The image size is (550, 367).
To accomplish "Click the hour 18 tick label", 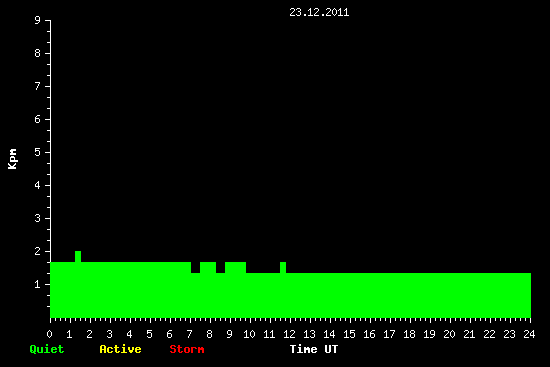I will coord(409,334).
